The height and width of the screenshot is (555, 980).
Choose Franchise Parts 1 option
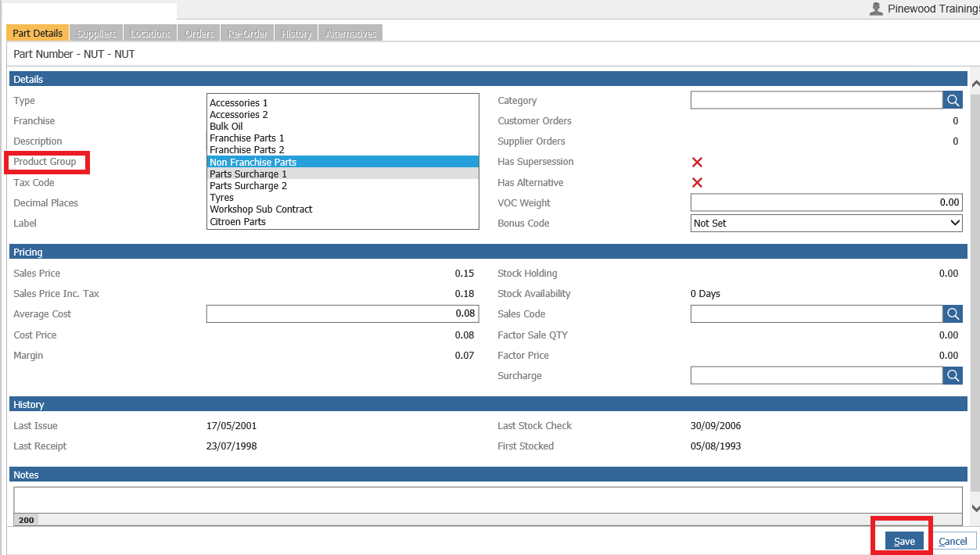tap(343, 138)
